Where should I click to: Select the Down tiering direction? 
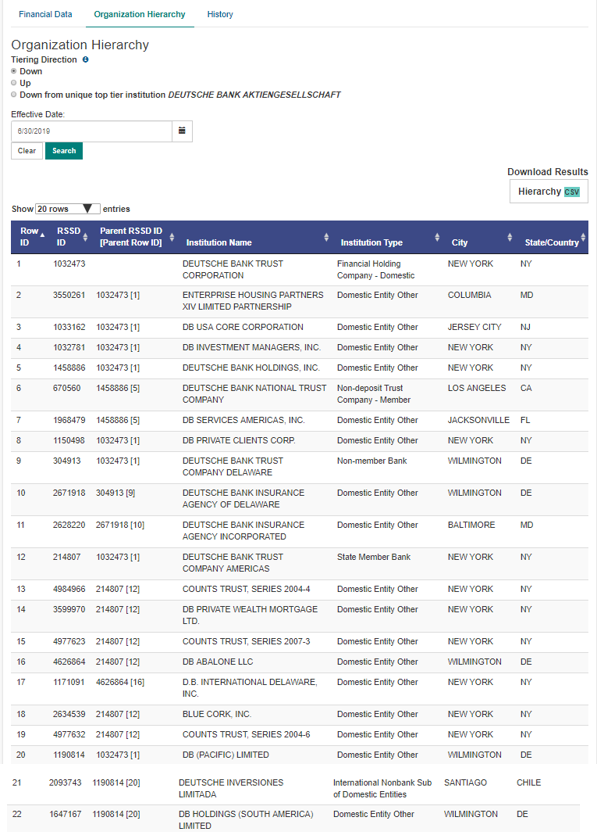[14, 71]
